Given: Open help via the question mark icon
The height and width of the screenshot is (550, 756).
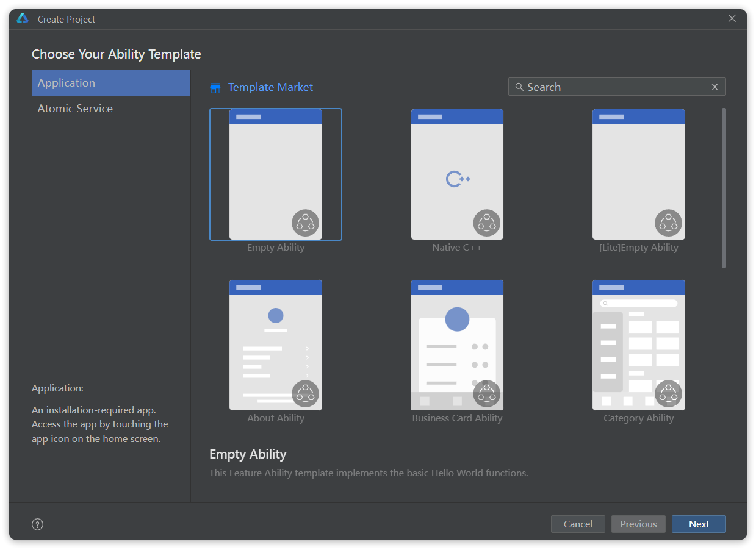Looking at the screenshot, I should [x=38, y=524].
